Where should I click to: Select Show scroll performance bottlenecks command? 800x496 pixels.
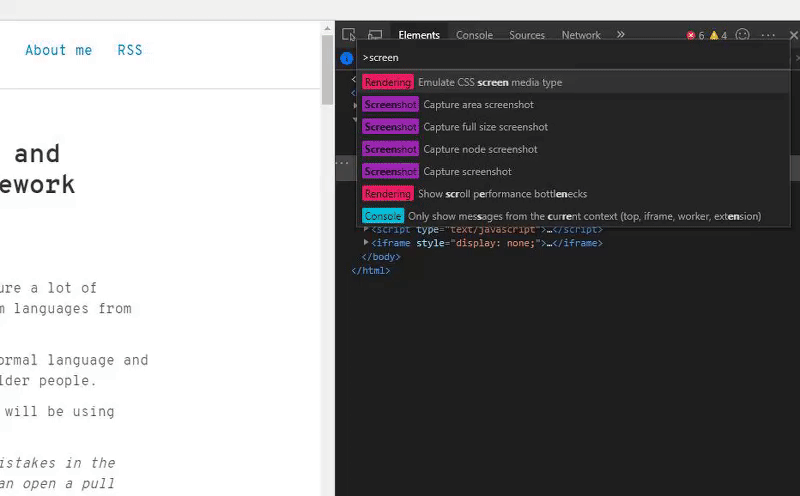[x=573, y=194]
